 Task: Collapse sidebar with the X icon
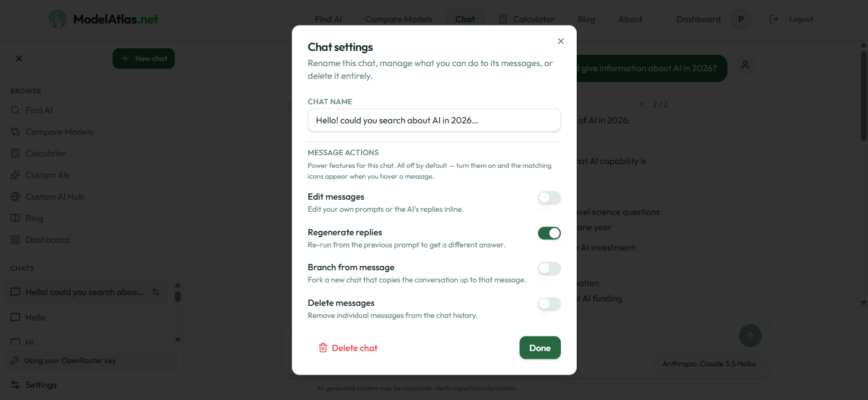coord(19,59)
